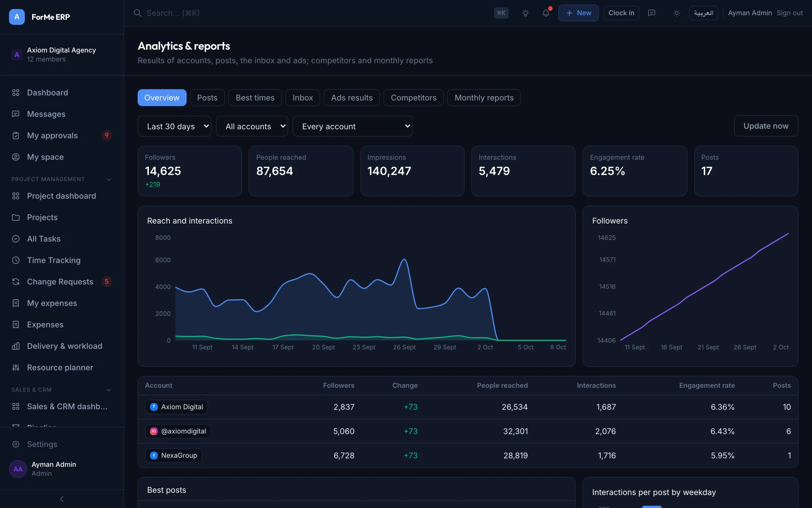
Task: Go to My space in sidebar
Action: (x=62, y=157)
